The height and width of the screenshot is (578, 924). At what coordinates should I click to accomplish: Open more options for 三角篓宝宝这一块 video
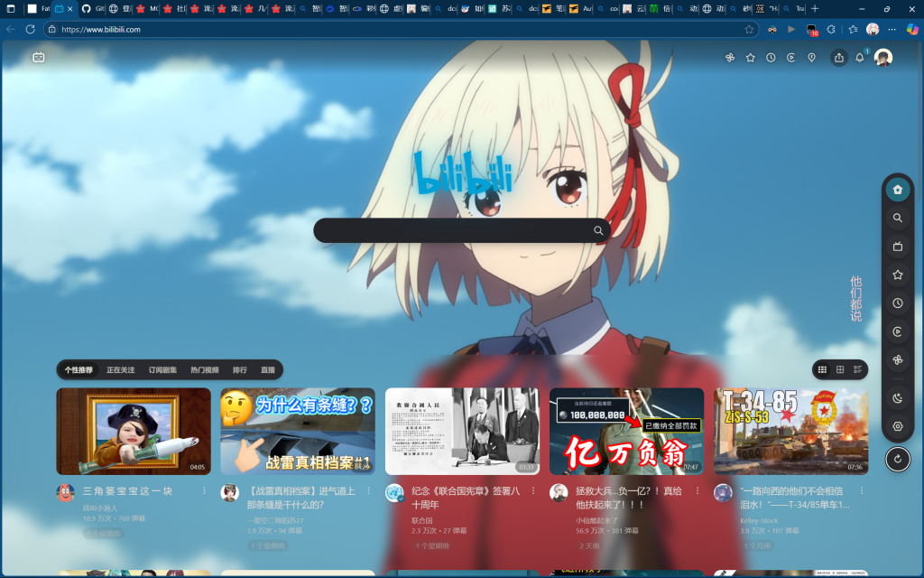pyautogui.click(x=205, y=490)
